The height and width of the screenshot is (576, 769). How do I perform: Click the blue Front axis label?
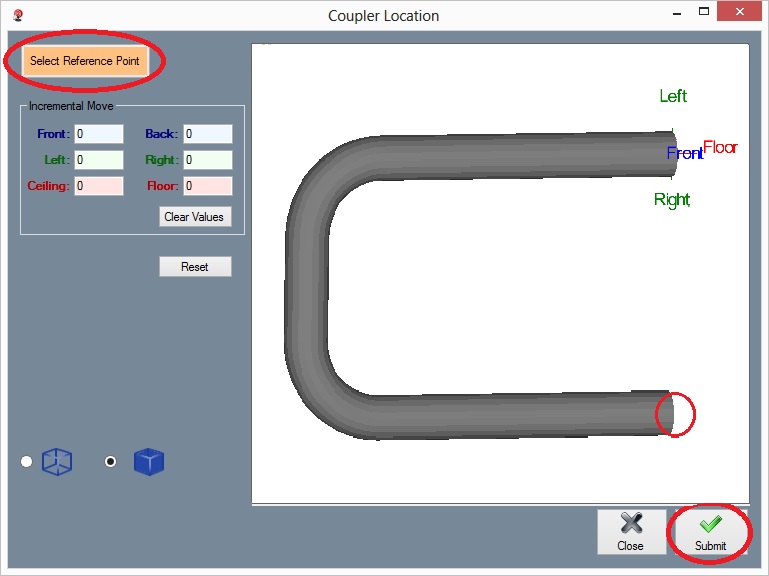pyautogui.click(x=684, y=154)
